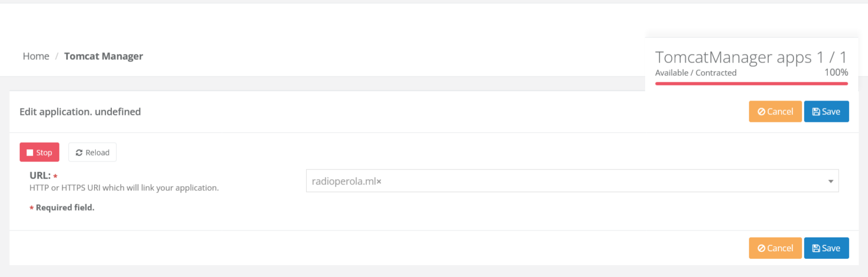Click the circular arrows Reload icon
The height and width of the screenshot is (277, 868).
(79, 152)
